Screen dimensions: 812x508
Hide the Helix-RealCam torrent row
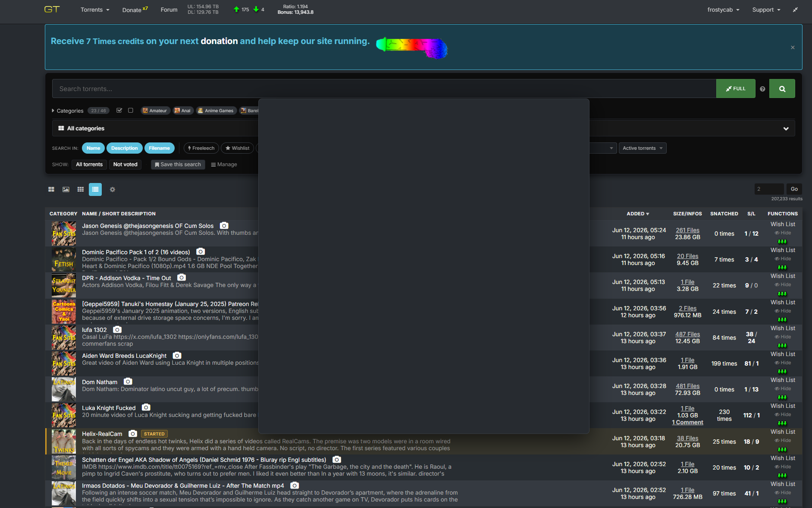point(783,441)
